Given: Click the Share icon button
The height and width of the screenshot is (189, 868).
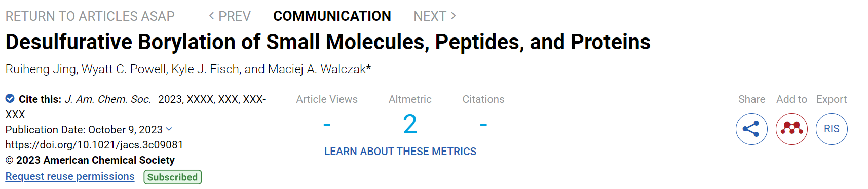Looking at the screenshot, I should (x=751, y=129).
